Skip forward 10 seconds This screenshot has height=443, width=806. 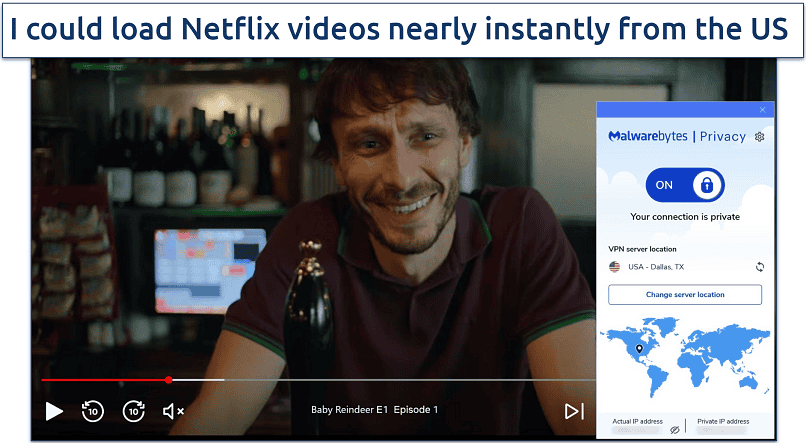134,411
